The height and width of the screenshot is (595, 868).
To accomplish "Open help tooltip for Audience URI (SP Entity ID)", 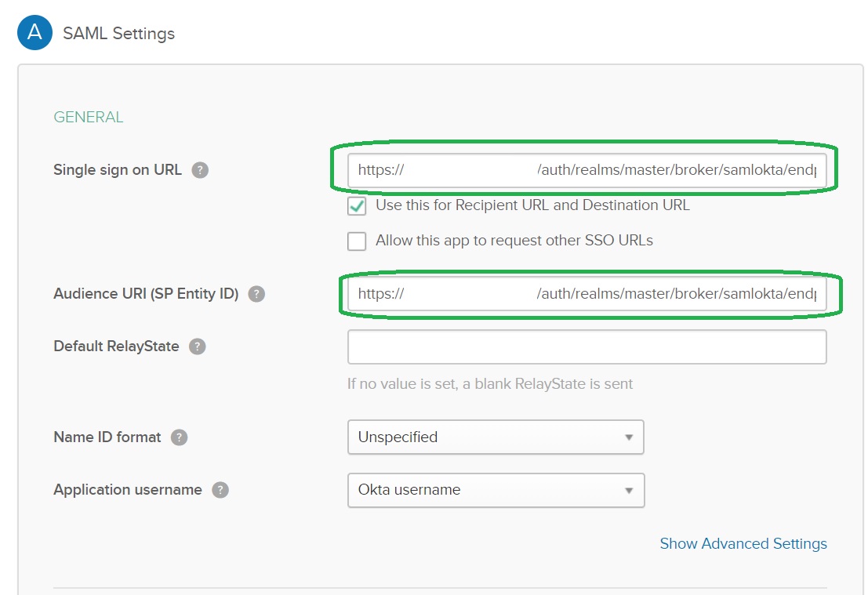I will [x=256, y=294].
